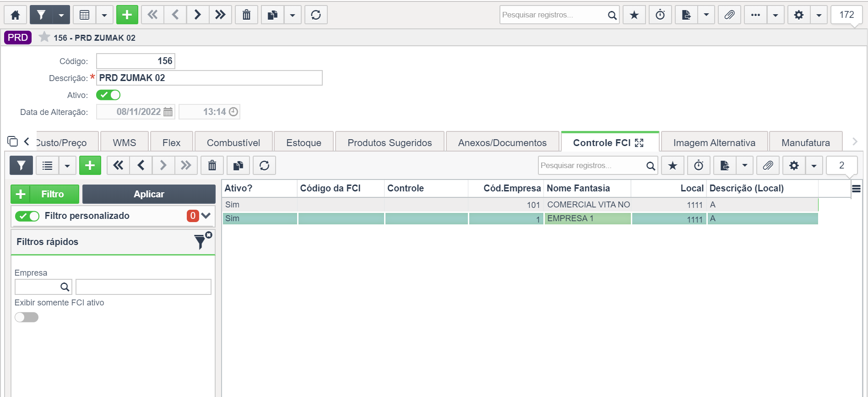This screenshot has height=397, width=868.
Task: Duplicate the record using top copy icon
Action: pyautogui.click(x=273, y=15)
